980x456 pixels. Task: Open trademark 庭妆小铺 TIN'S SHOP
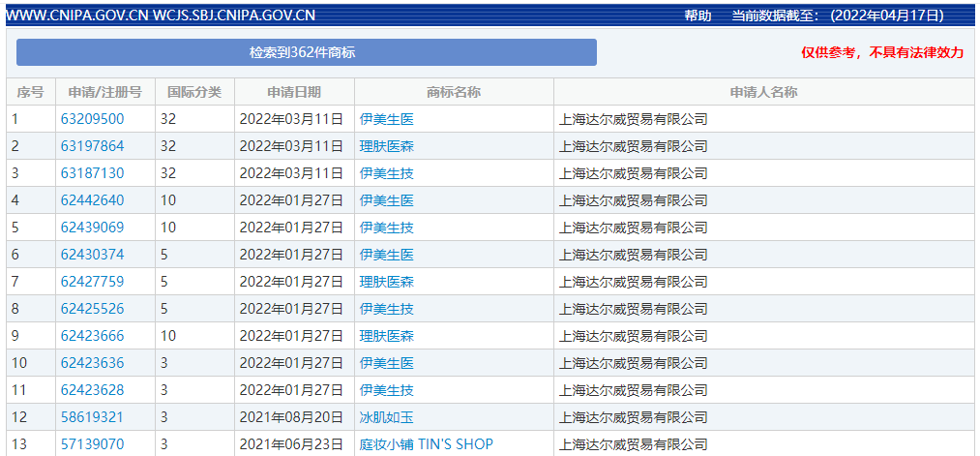click(x=427, y=444)
